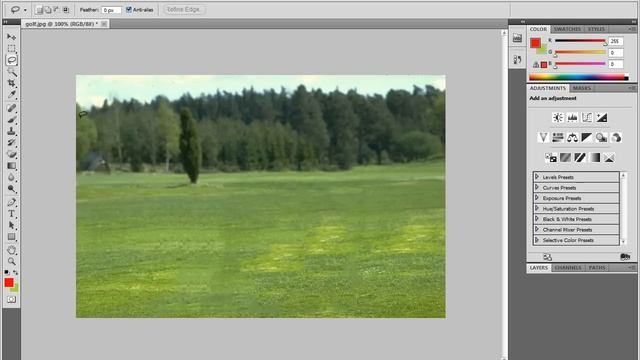The image size is (640, 360).
Task: Add a Gradient Map adjustment
Action: 595,158
